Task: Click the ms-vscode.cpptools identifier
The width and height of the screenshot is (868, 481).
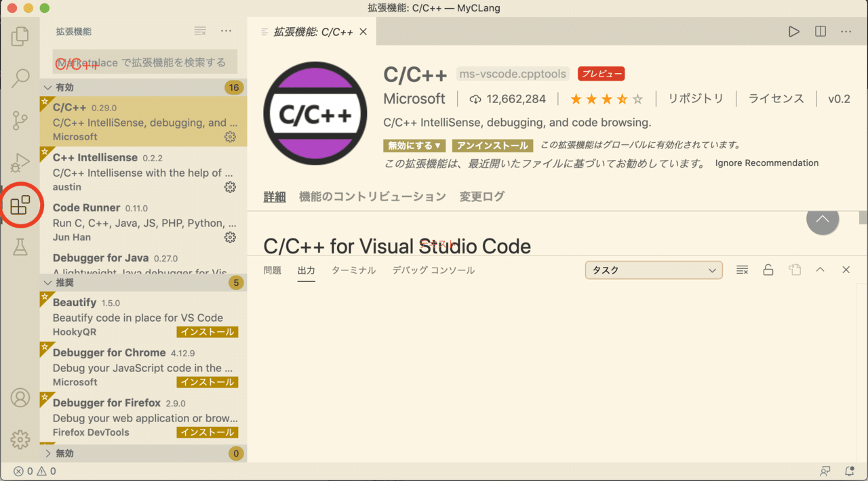Action: (x=514, y=74)
